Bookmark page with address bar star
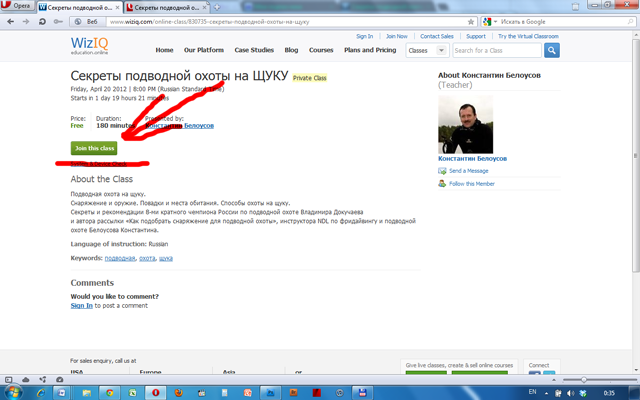The height and width of the screenshot is (400, 640). coord(472,21)
